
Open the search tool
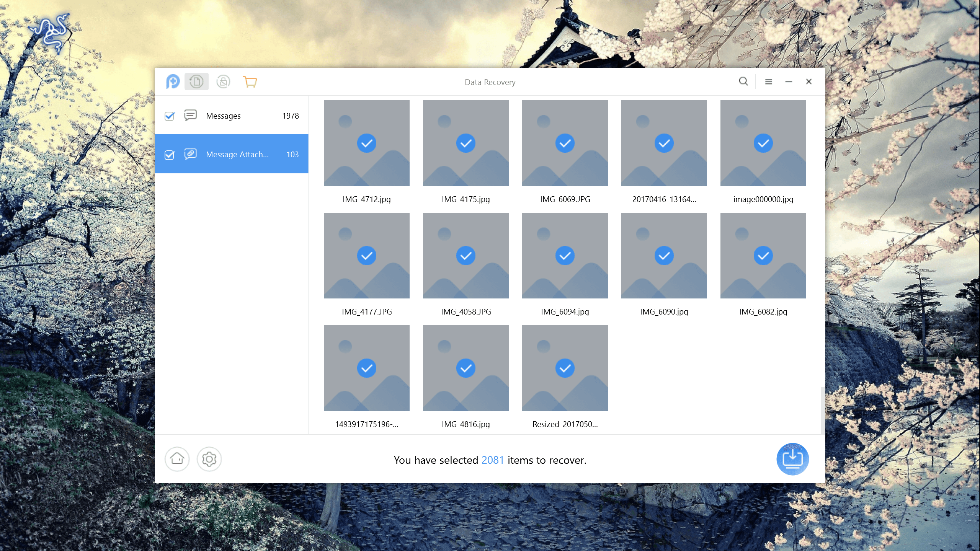(x=743, y=82)
